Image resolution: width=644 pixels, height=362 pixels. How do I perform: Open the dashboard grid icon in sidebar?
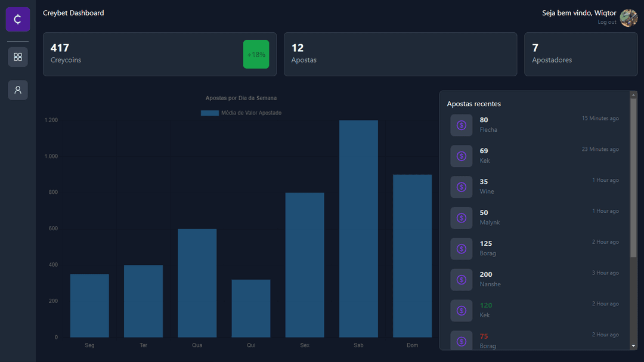[x=17, y=57]
